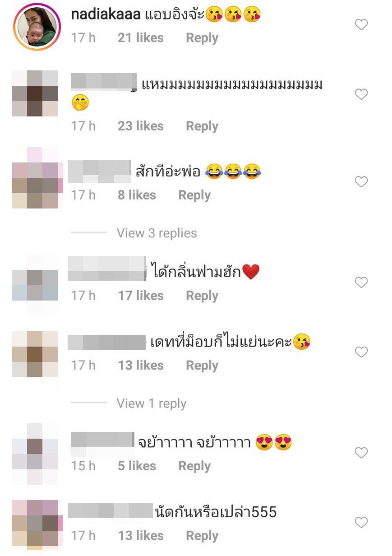Tap heart on the comment with 23 likes
The height and width of the screenshot is (556, 392).
pyautogui.click(x=361, y=94)
